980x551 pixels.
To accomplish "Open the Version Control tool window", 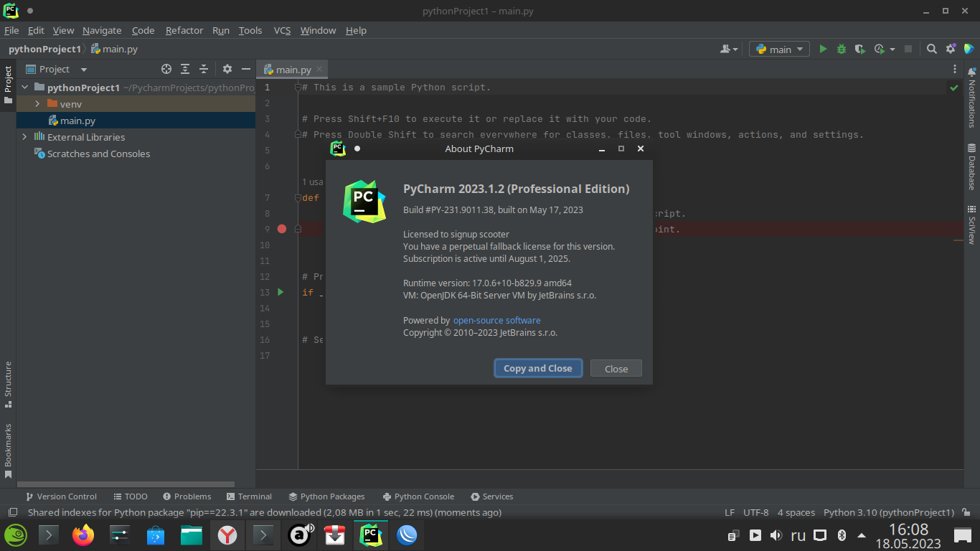I will coord(61,496).
